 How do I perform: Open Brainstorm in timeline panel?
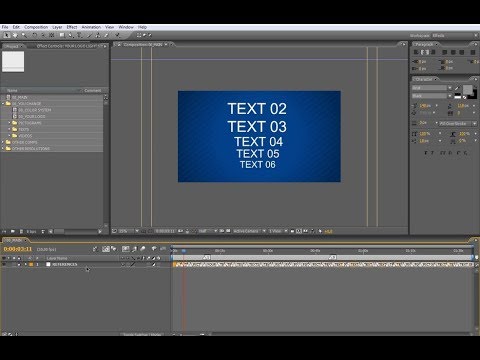[154, 249]
